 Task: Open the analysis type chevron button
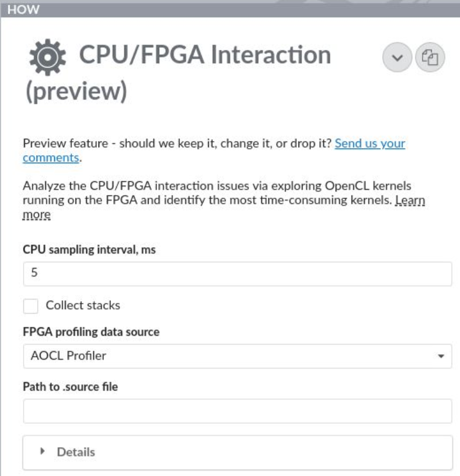[397, 58]
